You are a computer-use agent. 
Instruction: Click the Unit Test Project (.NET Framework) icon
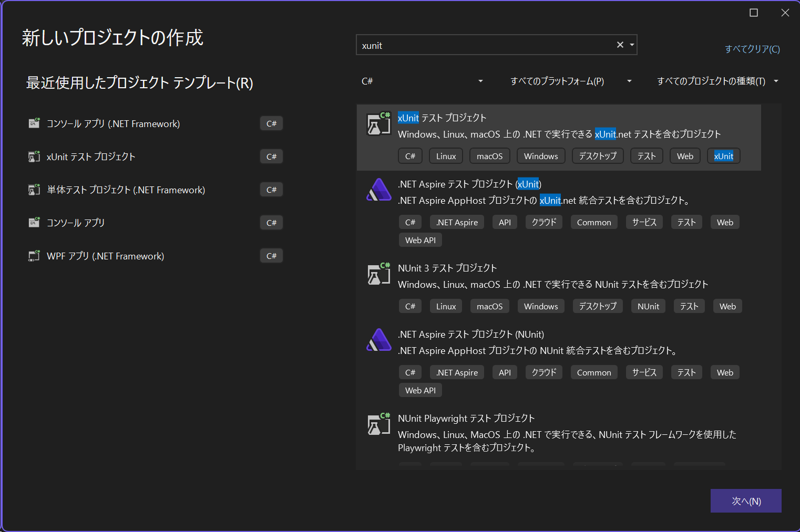[34, 190]
